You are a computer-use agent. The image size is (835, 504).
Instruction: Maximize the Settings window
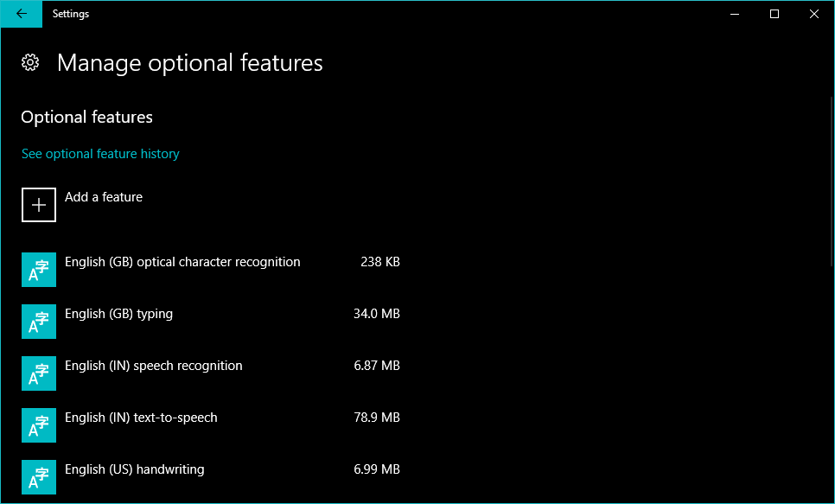point(774,14)
